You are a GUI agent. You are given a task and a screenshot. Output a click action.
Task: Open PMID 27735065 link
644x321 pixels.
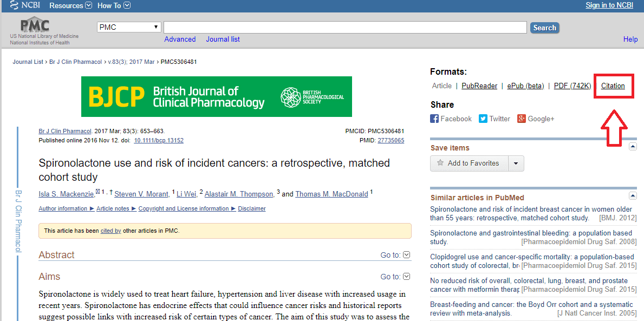click(x=391, y=140)
